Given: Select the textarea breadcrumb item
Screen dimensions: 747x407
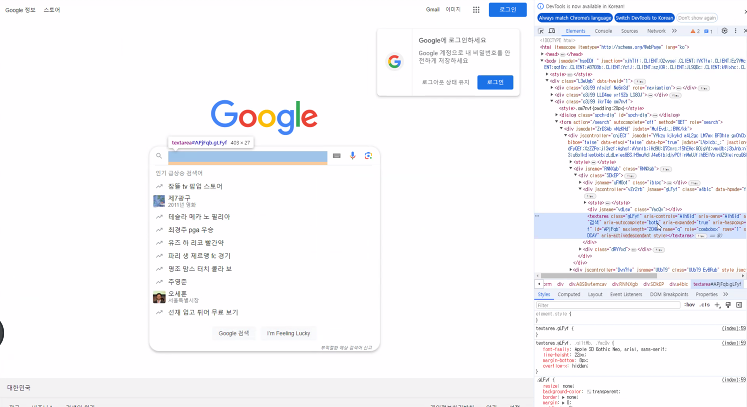Looking at the screenshot, I should coord(717,284).
